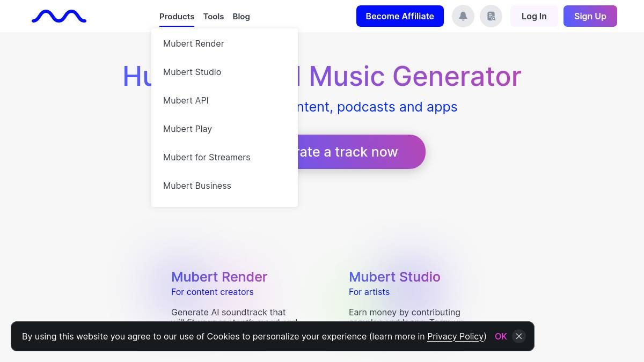Select the Mubert API menu entry

coord(186,100)
